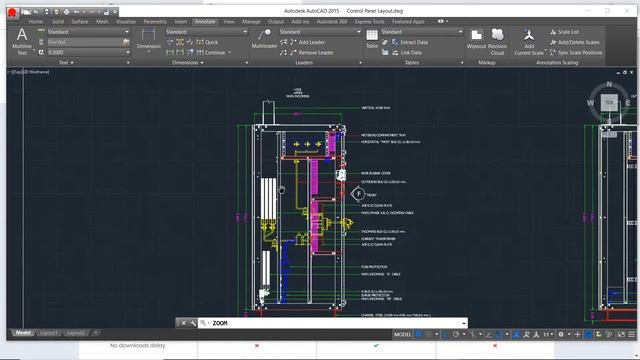Click the Quick dimension tool
The height and width of the screenshot is (360, 640).
[x=207, y=42]
